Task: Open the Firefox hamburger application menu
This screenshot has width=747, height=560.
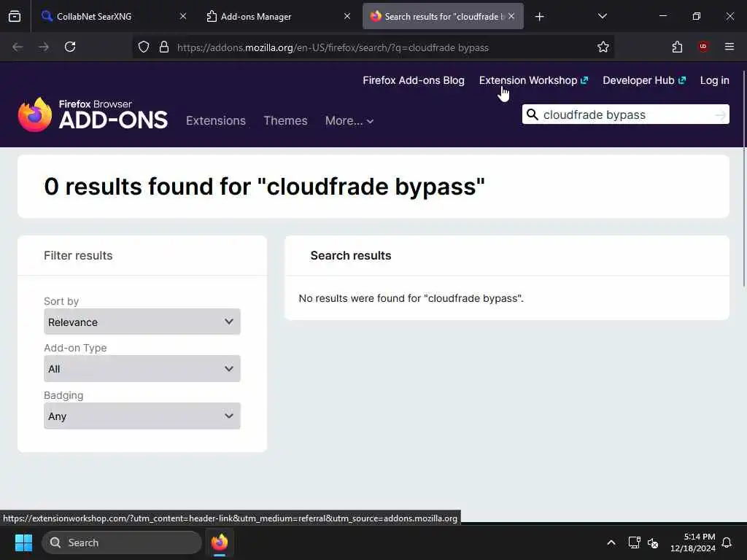Action: (x=729, y=47)
